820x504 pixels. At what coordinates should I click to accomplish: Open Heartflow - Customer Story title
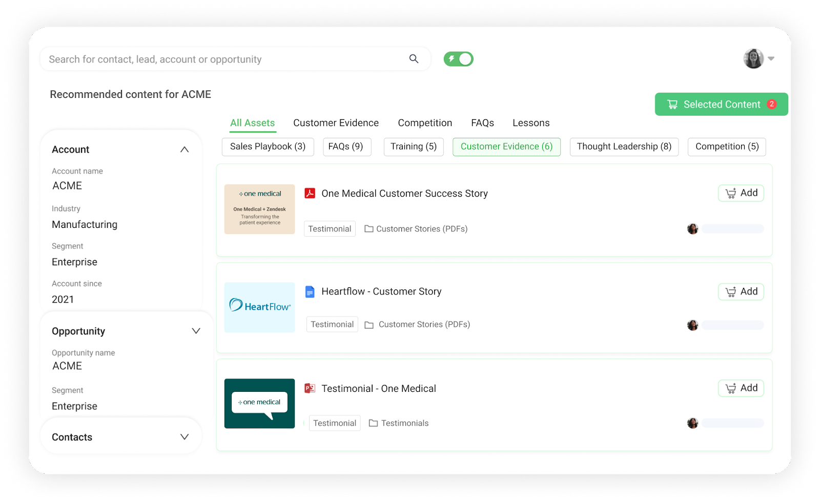381,291
